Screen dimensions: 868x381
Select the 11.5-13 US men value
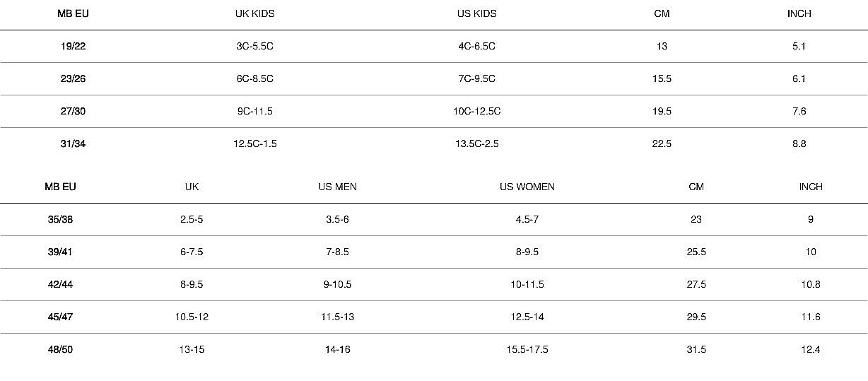pos(337,317)
